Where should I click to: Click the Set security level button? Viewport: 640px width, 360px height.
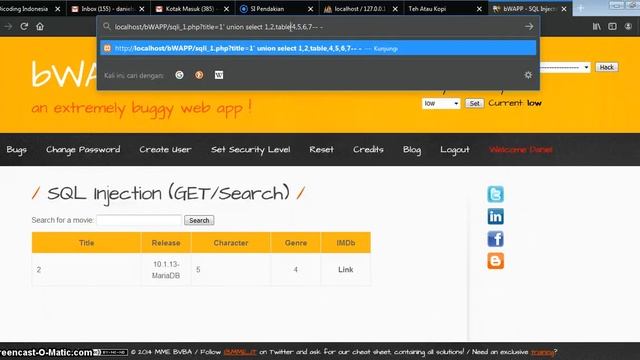(474, 103)
